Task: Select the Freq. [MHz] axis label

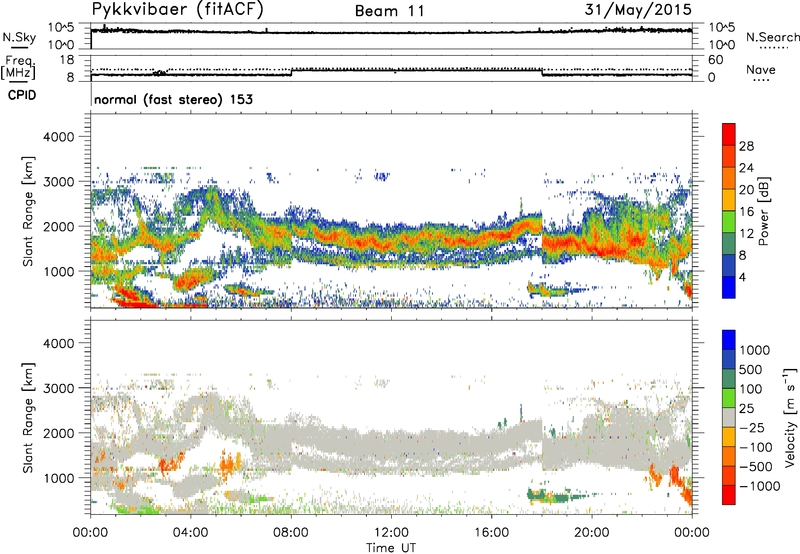Action: pyautogui.click(x=19, y=67)
